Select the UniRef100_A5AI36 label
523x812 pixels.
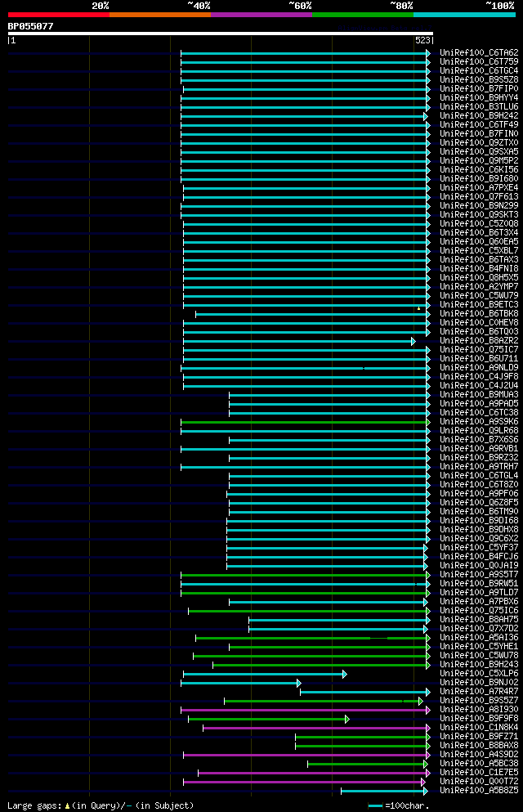click(x=479, y=638)
